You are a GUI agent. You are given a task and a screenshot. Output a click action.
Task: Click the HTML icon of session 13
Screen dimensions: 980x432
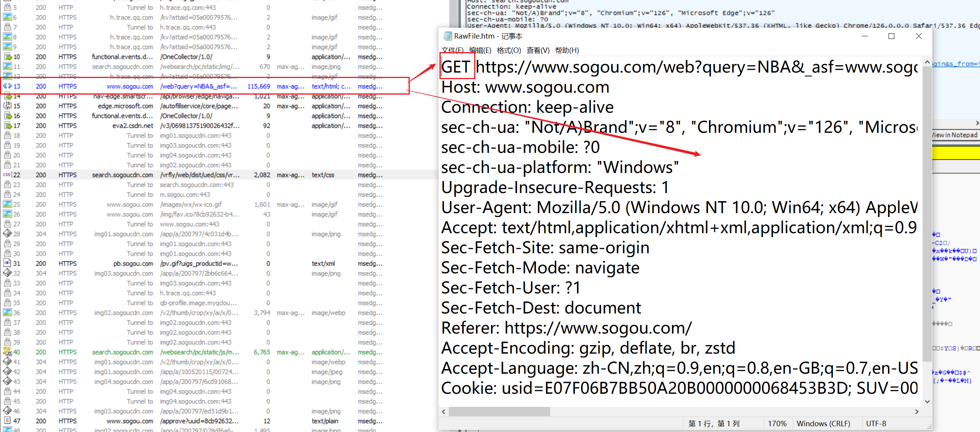pyautogui.click(x=7, y=86)
